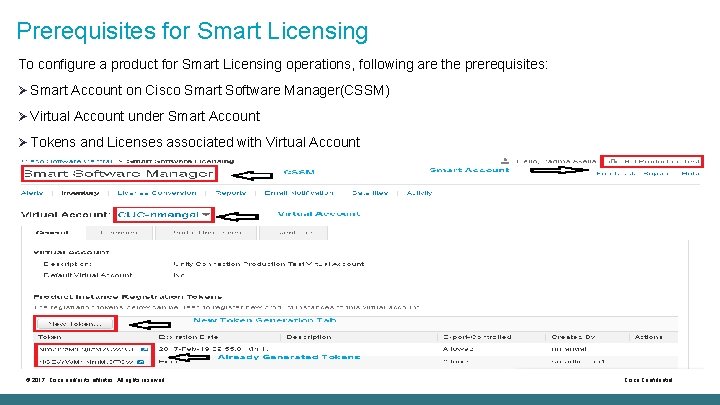The image size is (720, 405).
Task: Click the first row's Created By cell
Action: tap(569, 349)
